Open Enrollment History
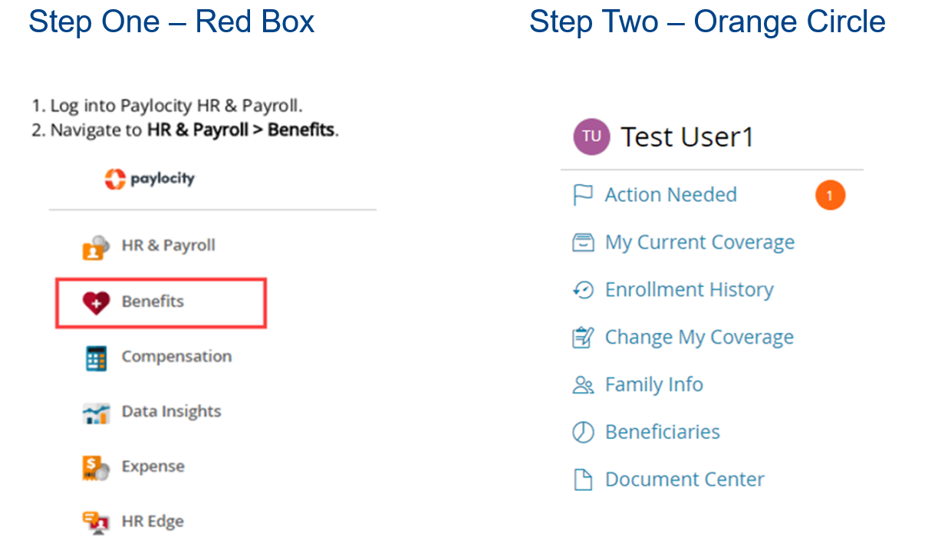Screen dimensions: 925x560 tap(689, 290)
